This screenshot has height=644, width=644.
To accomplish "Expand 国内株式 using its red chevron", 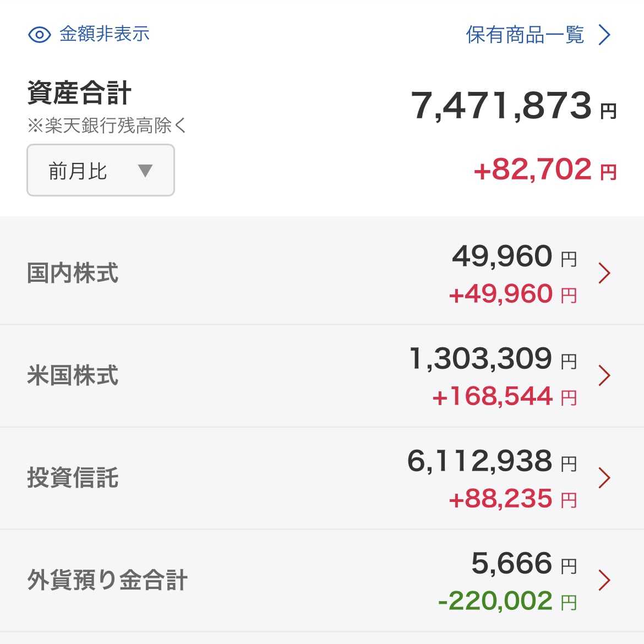I will (x=604, y=273).
